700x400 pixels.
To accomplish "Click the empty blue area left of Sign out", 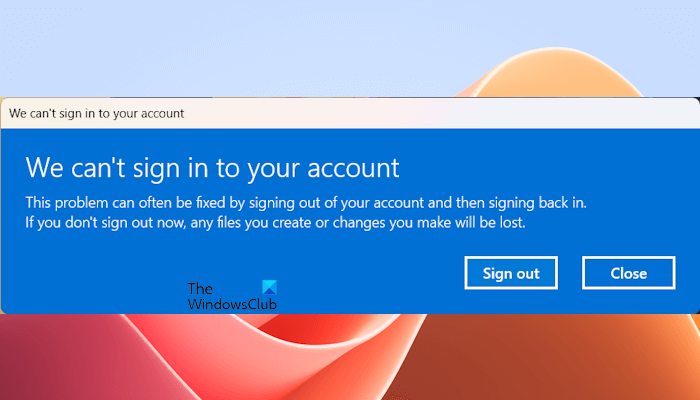I will [380, 273].
